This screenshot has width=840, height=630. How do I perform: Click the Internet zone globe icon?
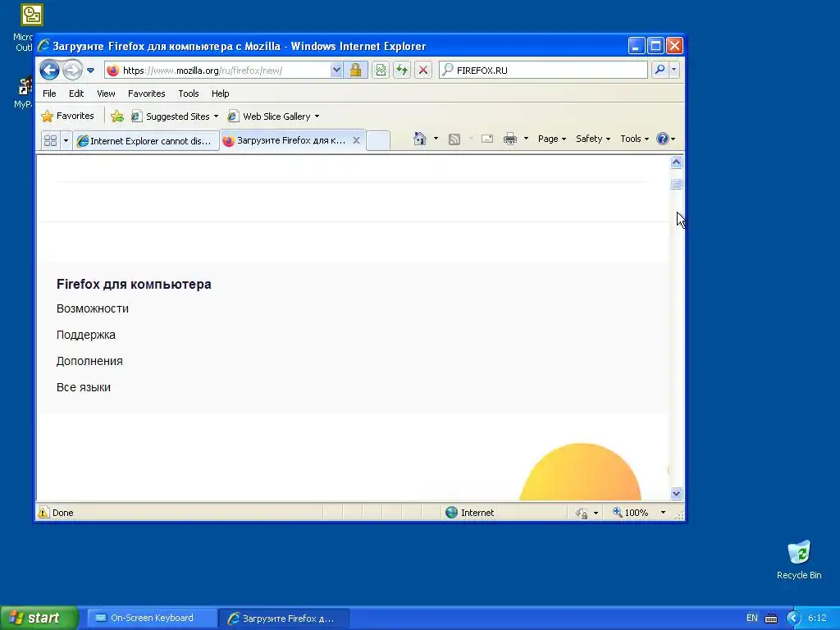(452, 512)
